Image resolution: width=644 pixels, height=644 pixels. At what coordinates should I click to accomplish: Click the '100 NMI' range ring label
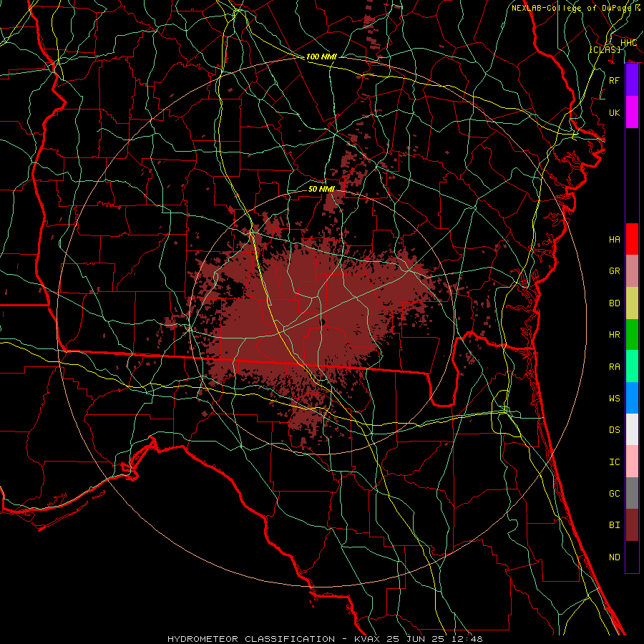point(321,57)
